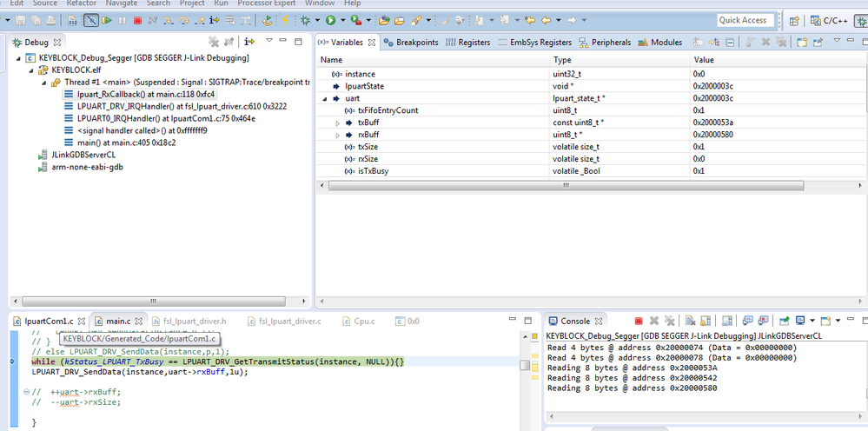Collapse the KEYBLOCK_Debug_Segger launch node
Viewport: 868px width, 431px height.
click(18, 58)
